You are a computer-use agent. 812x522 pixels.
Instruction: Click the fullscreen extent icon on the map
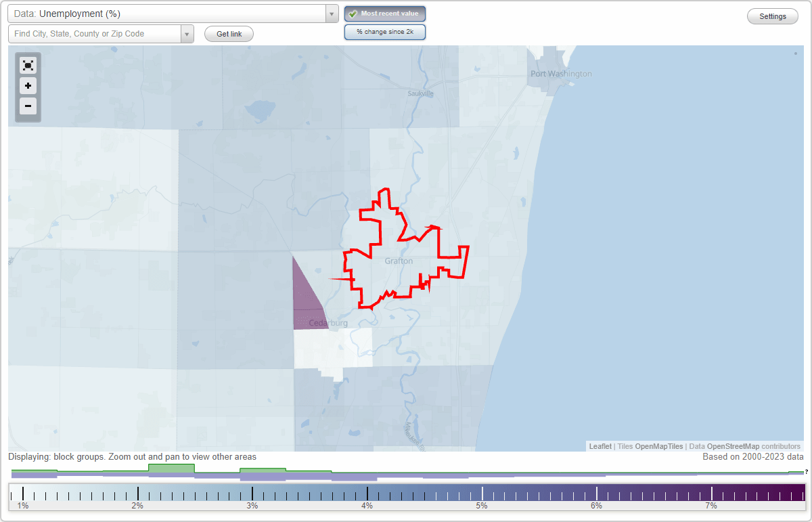[x=28, y=66]
